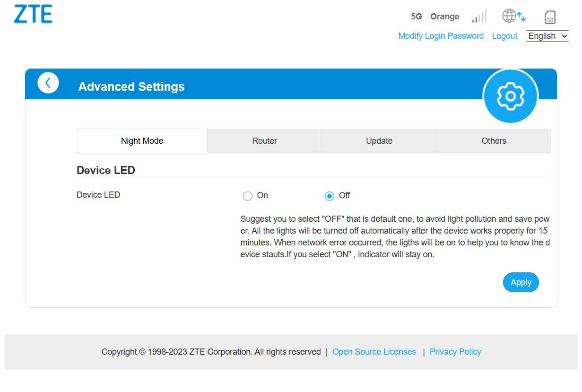
Task: Switch to the Update tab
Action: tap(379, 141)
